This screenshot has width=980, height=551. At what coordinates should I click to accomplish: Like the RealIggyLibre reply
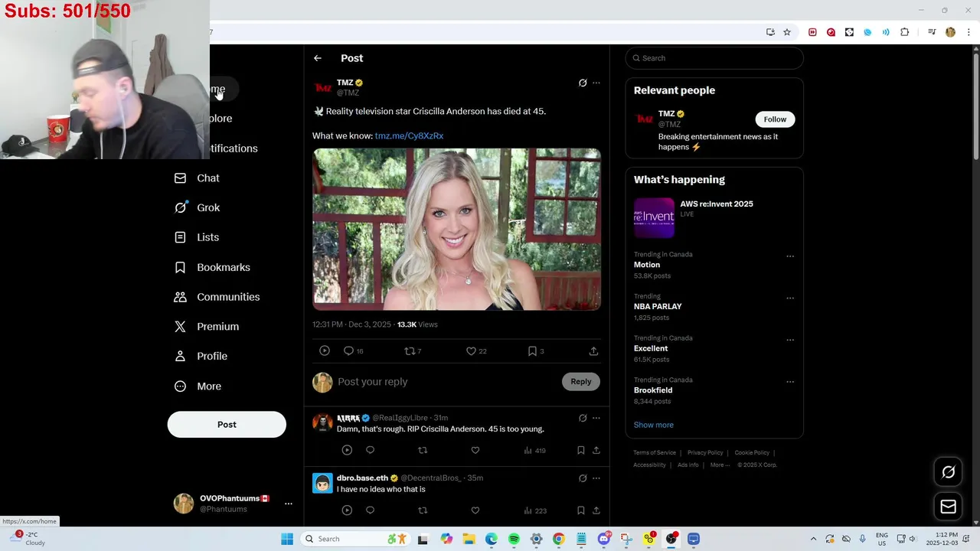(x=475, y=450)
